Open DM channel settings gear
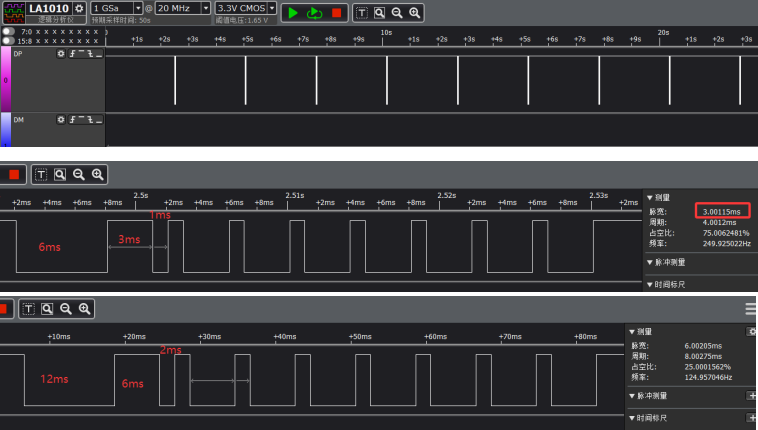Viewport: 758px width, 430px height. coord(60,119)
